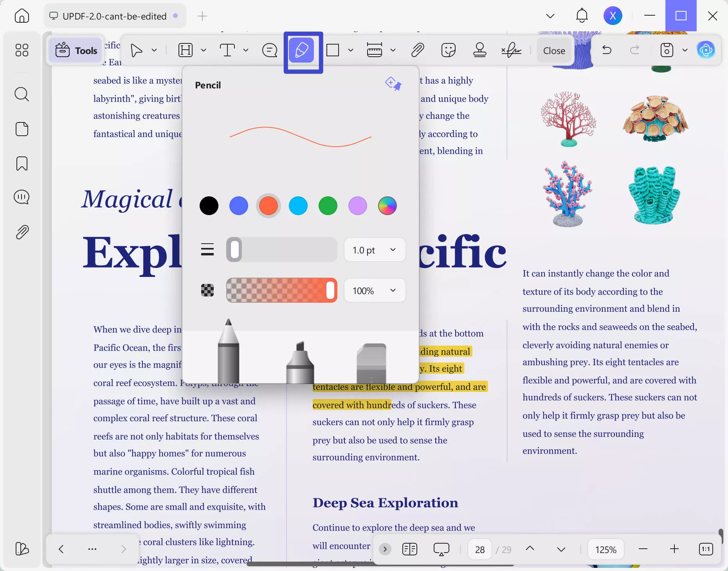Open the user account avatar X
728x571 pixels.
pos(613,16)
